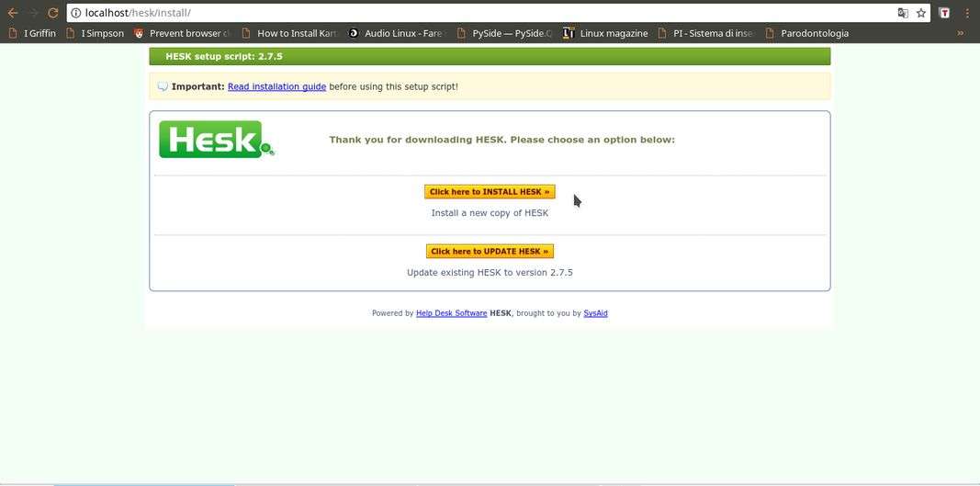
Task: Click the Hesk logo image
Action: pyautogui.click(x=216, y=139)
